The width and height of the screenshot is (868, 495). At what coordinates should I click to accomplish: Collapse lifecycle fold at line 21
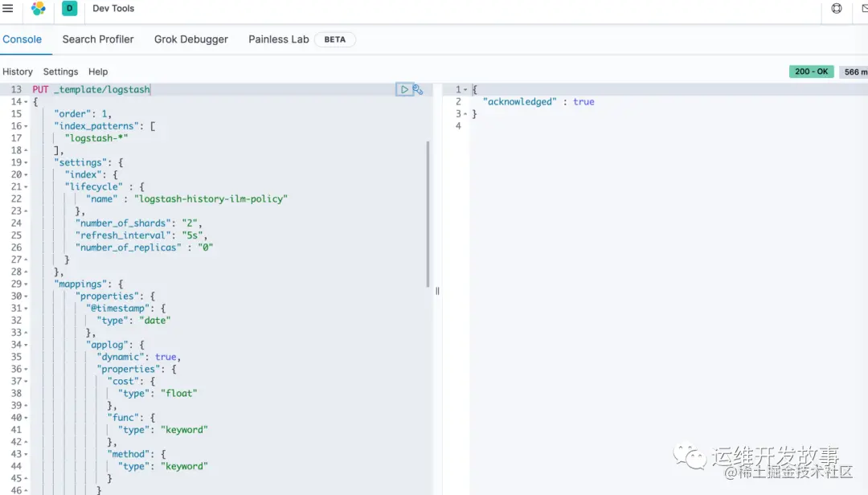(26, 187)
